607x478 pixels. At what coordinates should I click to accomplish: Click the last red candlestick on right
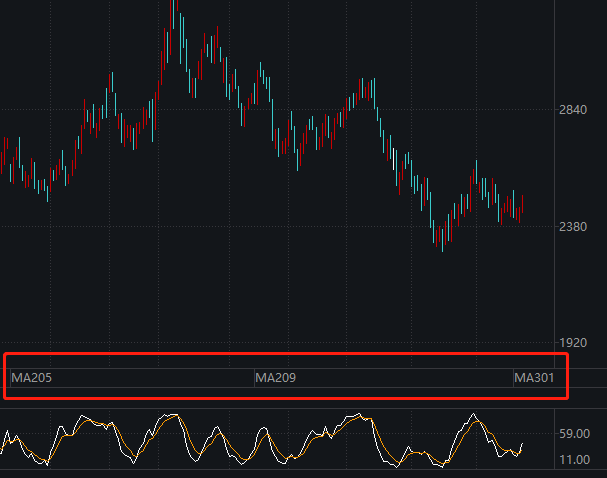[x=523, y=204]
